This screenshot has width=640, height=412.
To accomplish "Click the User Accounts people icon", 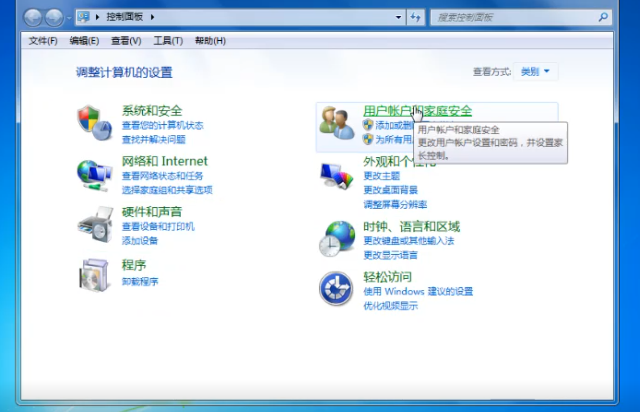I will (x=335, y=122).
